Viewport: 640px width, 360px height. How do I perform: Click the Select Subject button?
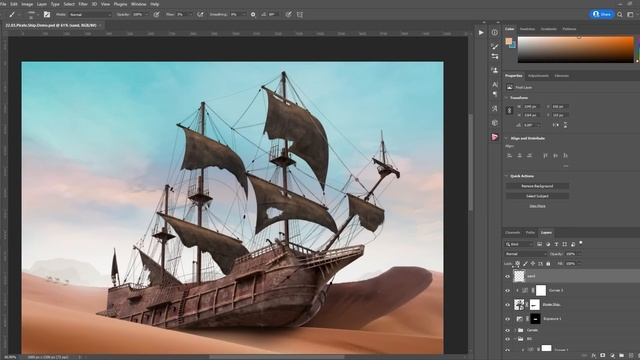(x=537, y=196)
